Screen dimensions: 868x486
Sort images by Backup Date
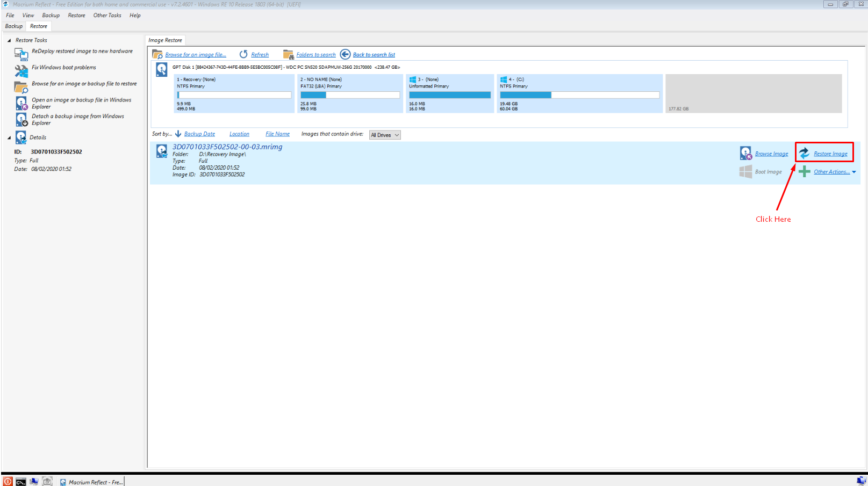coord(199,134)
